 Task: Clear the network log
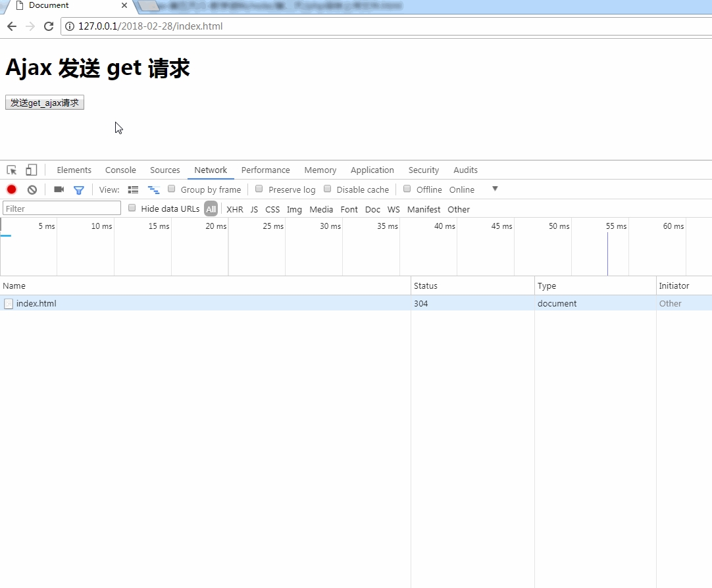(32, 189)
